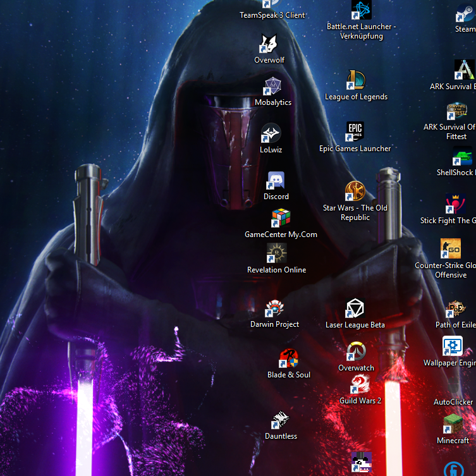
Task: Open the Epic Games Launcher icon
Action: coord(355,131)
